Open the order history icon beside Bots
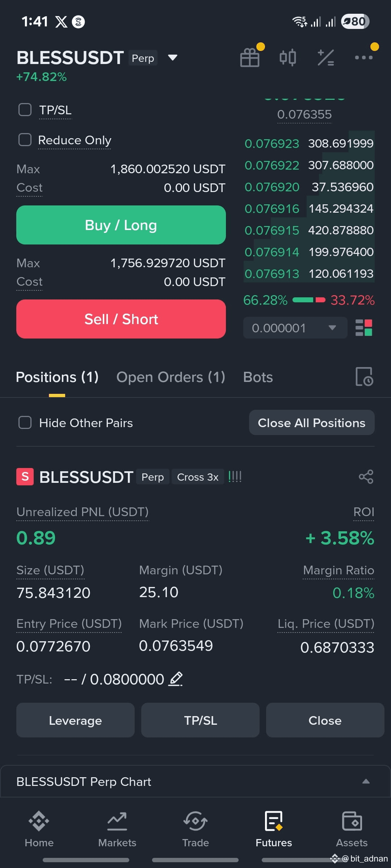 click(x=364, y=377)
